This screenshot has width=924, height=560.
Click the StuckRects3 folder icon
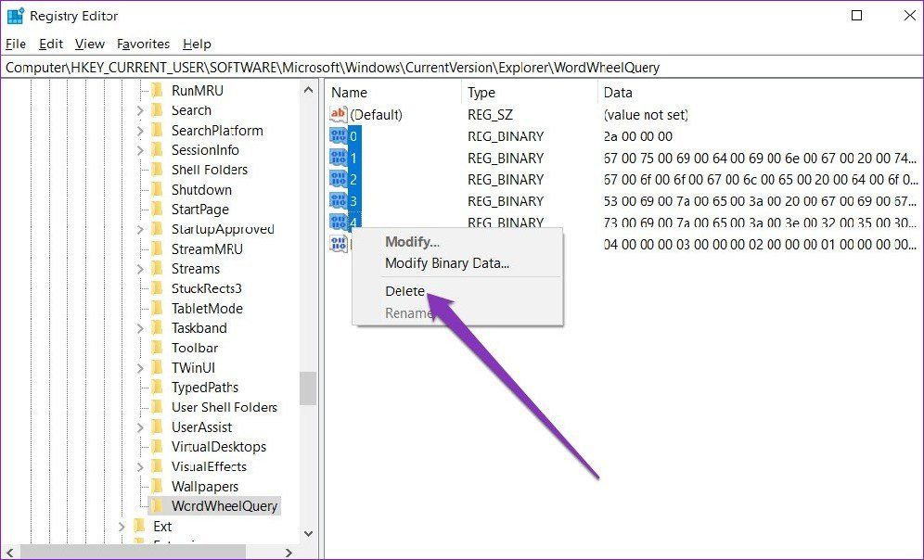coord(157,288)
